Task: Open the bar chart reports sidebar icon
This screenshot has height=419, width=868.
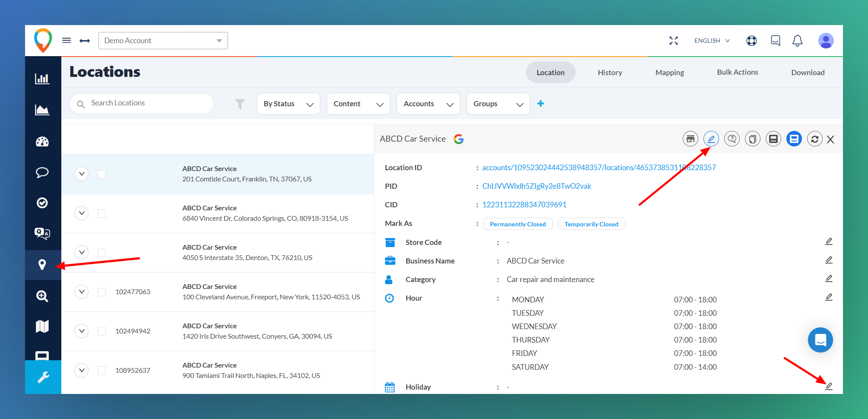Action: 42,79
